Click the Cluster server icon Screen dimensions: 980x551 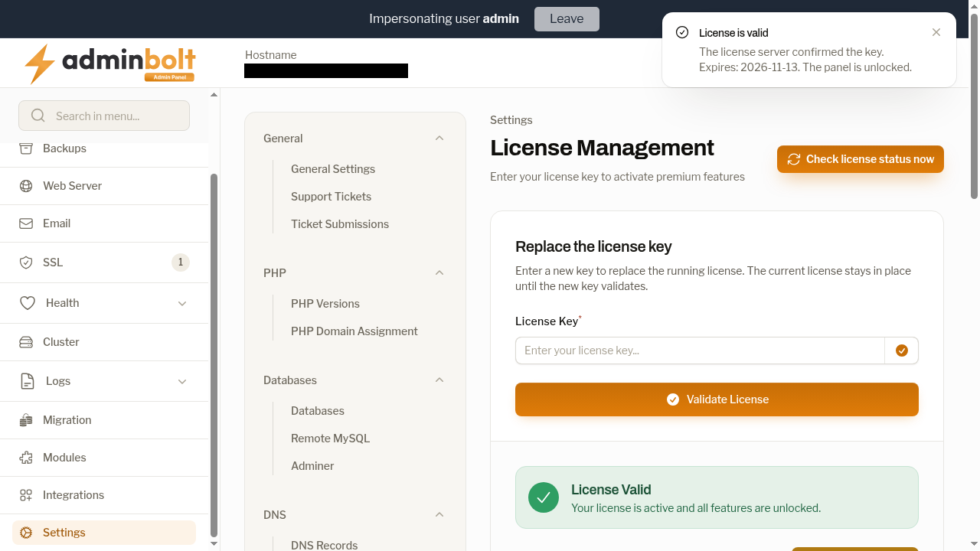(x=26, y=342)
